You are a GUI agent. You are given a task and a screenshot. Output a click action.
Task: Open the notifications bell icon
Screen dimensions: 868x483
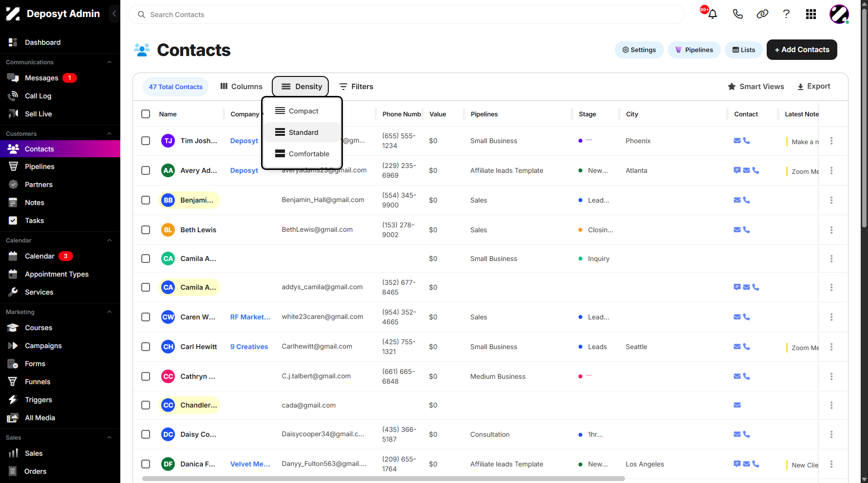pyautogui.click(x=712, y=14)
